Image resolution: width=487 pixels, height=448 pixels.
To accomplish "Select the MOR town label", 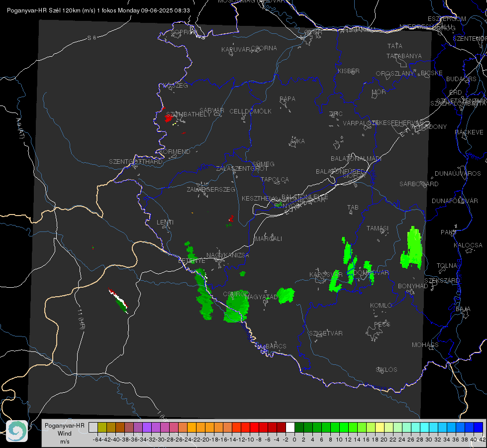I will pos(379,92).
